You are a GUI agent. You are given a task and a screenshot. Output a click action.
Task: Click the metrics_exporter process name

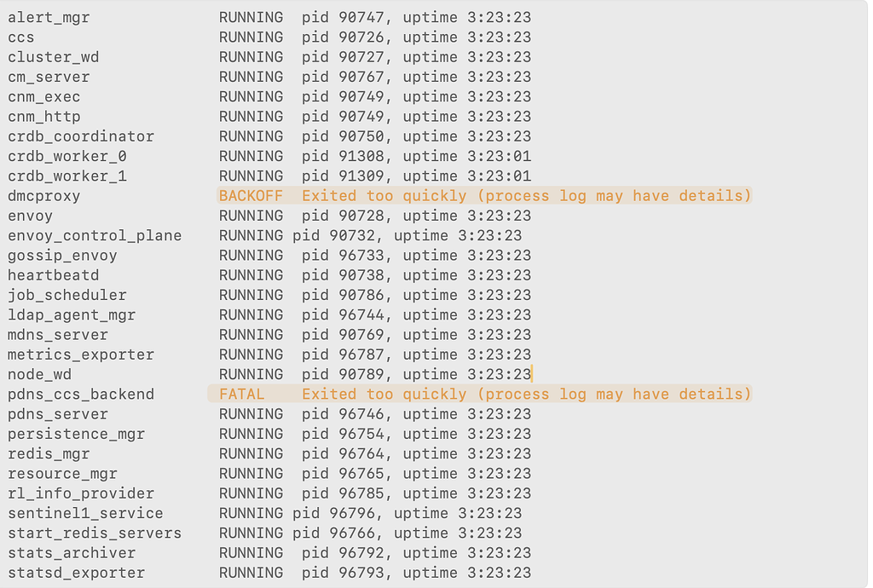tap(81, 355)
